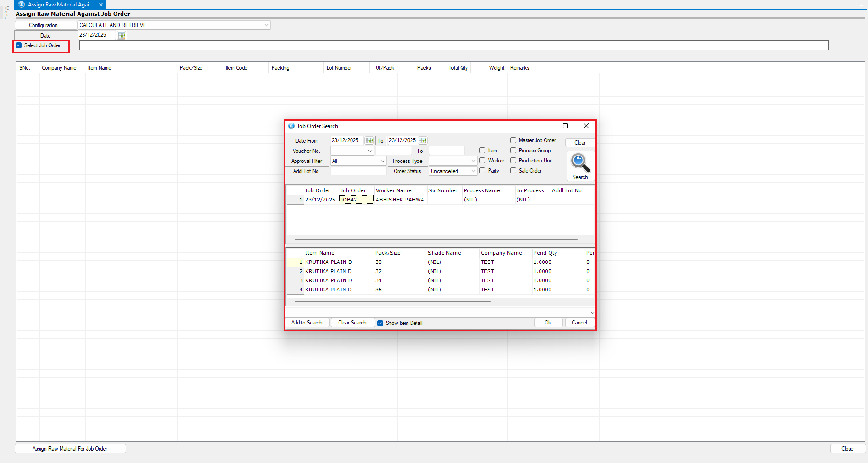Viewport: 868px width, 463px height.
Task: Open the vertical Menu side panel
Action: point(6,13)
